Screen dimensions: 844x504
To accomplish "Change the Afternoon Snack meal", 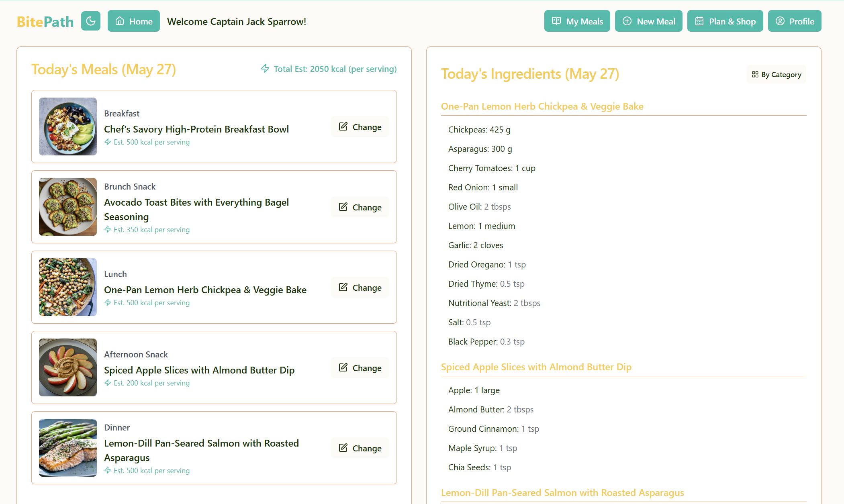I will pyautogui.click(x=360, y=368).
